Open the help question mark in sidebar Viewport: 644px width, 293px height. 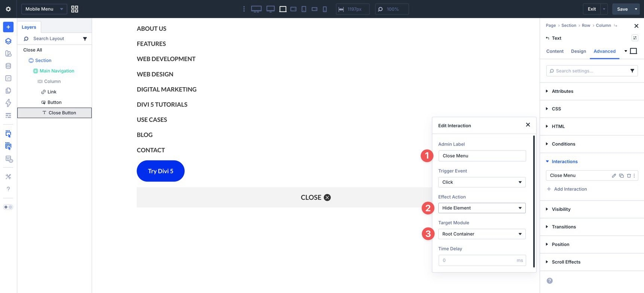click(8, 189)
